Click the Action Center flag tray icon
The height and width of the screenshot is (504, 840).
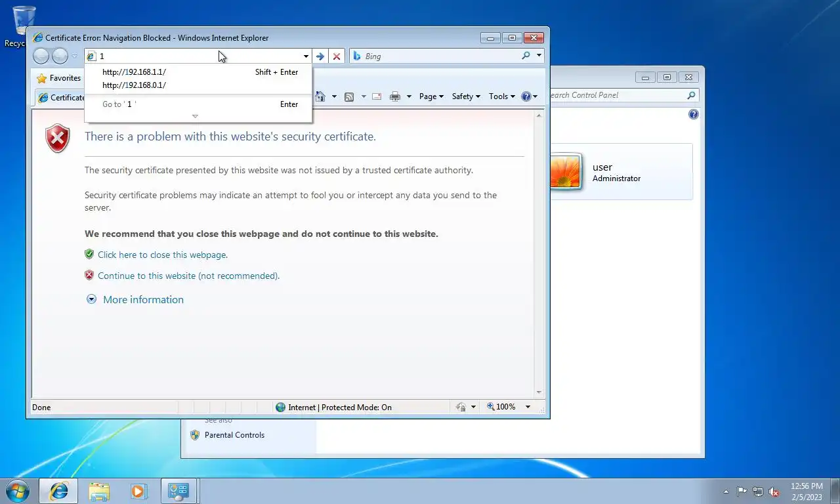742,492
